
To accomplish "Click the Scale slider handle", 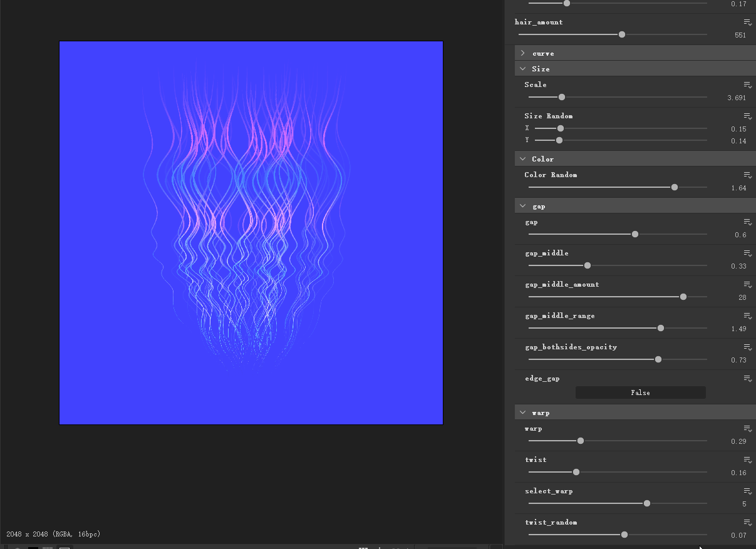I will [x=562, y=97].
